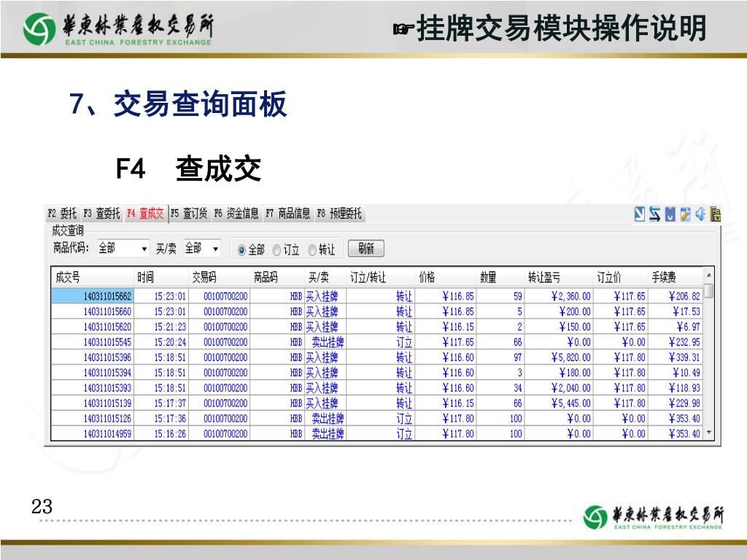Open the 买/卖 dropdown
This screenshot has width=747, height=560.
pos(215,249)
